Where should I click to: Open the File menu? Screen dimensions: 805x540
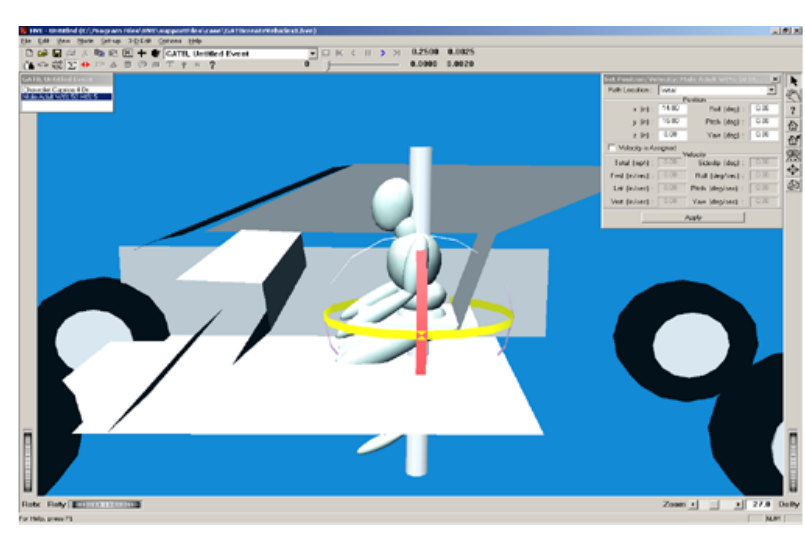[26, 41]
